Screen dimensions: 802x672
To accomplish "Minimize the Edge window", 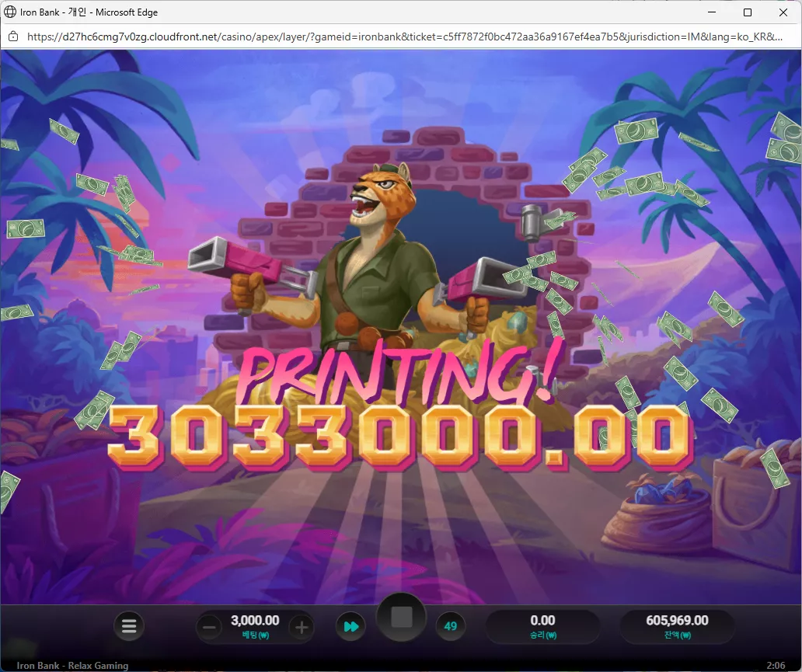I will click(x=712, y=12).
